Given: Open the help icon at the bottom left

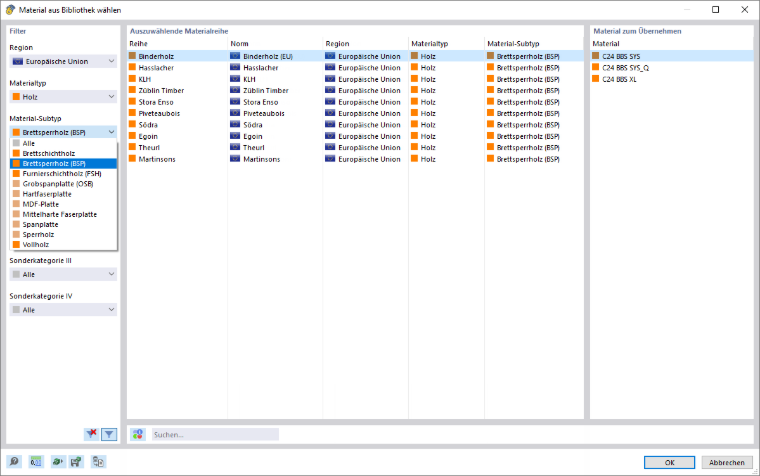Looking at the screenshot, I should pyautogui.click(x=14, y=462).
